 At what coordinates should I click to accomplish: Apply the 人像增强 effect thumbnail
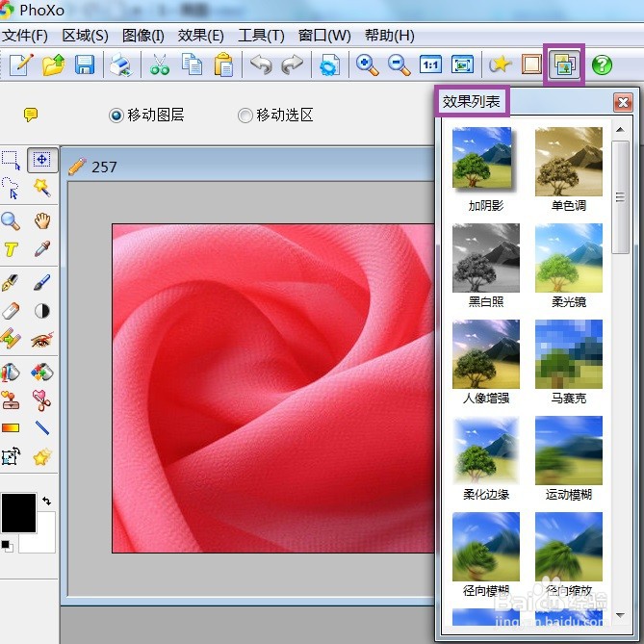(485, 353)
